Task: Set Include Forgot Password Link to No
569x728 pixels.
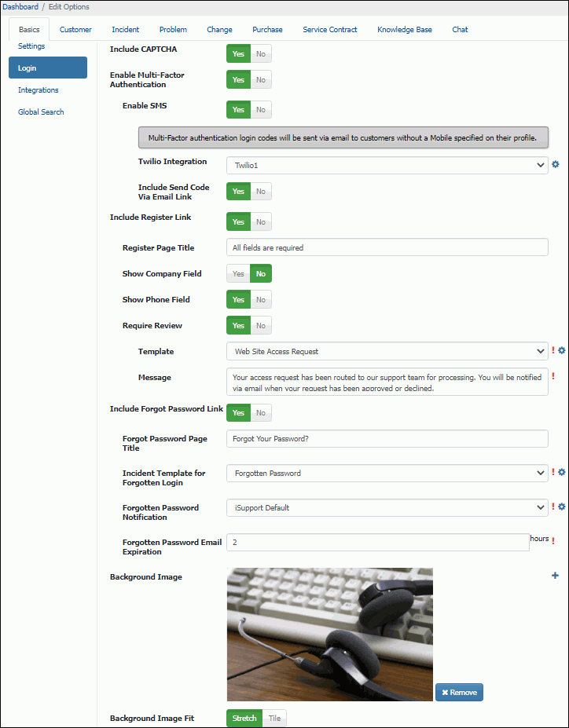Action: (261, 413)
